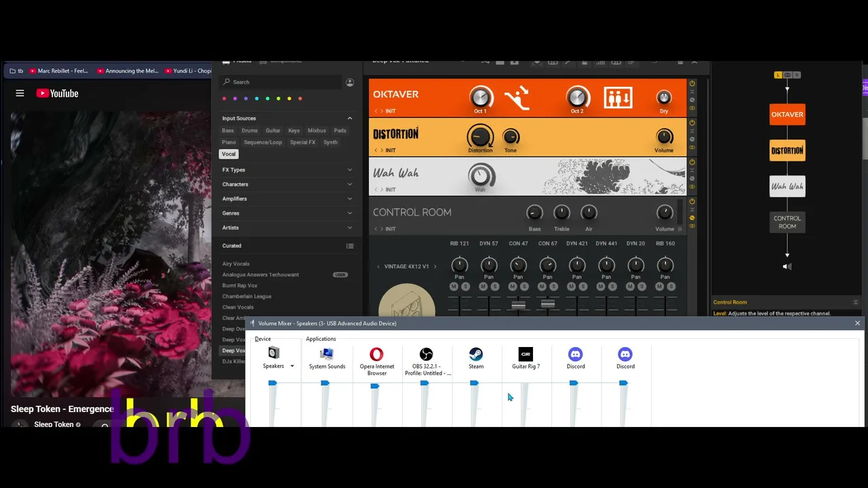The width and height of the screenshot is (868, 488).
Task: Mute the RIB 121 microphone channel
Action: [x=454, y=287]
